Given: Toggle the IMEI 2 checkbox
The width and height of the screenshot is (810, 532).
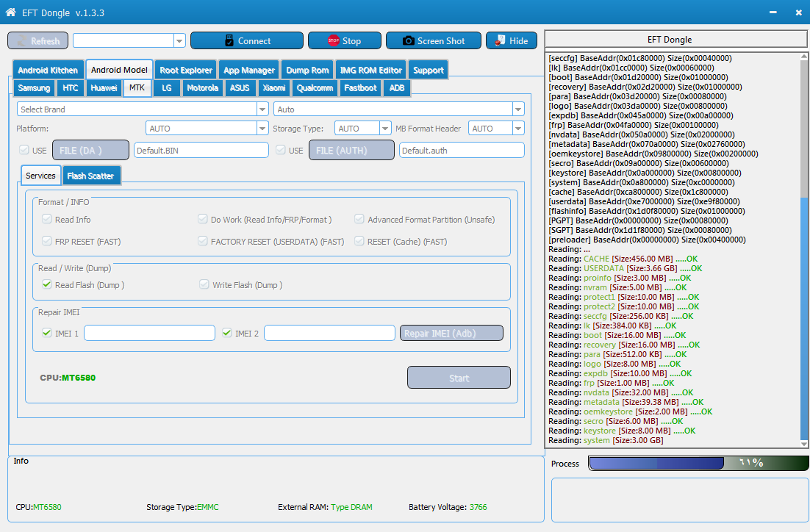Looking at the screenshot, I should (x=227, y=333).
